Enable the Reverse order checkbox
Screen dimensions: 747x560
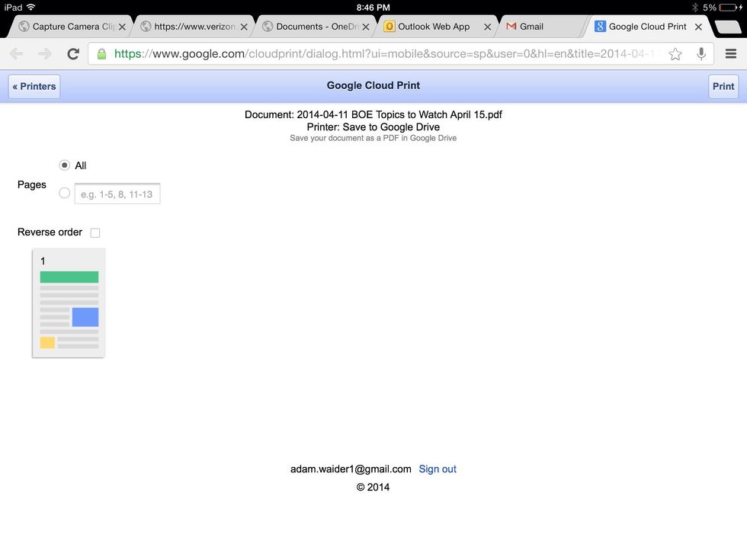click(95, 232)
